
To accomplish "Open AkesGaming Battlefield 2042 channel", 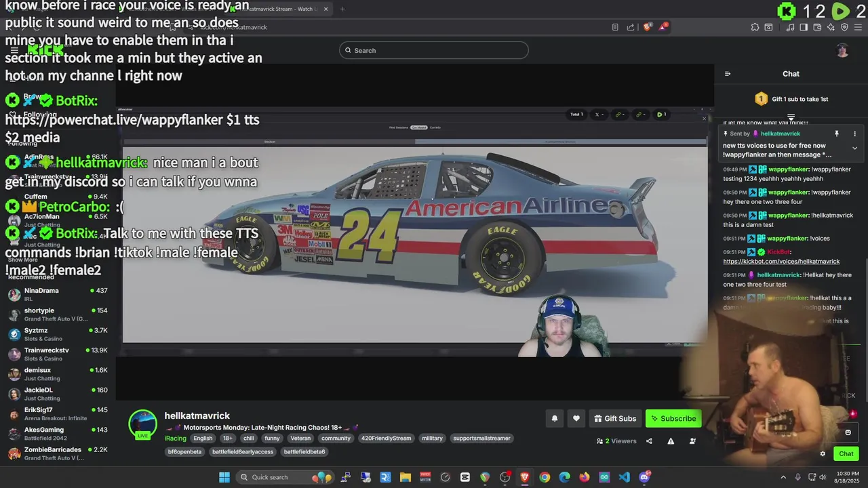I will (58, 434).
